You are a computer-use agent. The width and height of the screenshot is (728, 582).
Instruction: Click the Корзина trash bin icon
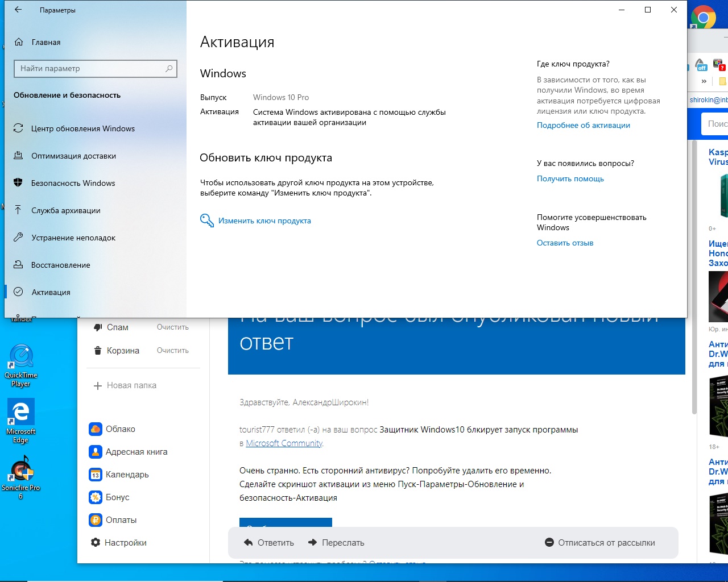[x=97, y=351]
